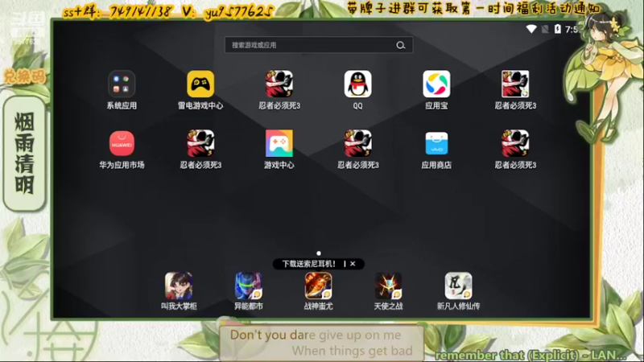Launch the QQ penguin app
This screenshot has width=644, height=362.
(357, 84)
